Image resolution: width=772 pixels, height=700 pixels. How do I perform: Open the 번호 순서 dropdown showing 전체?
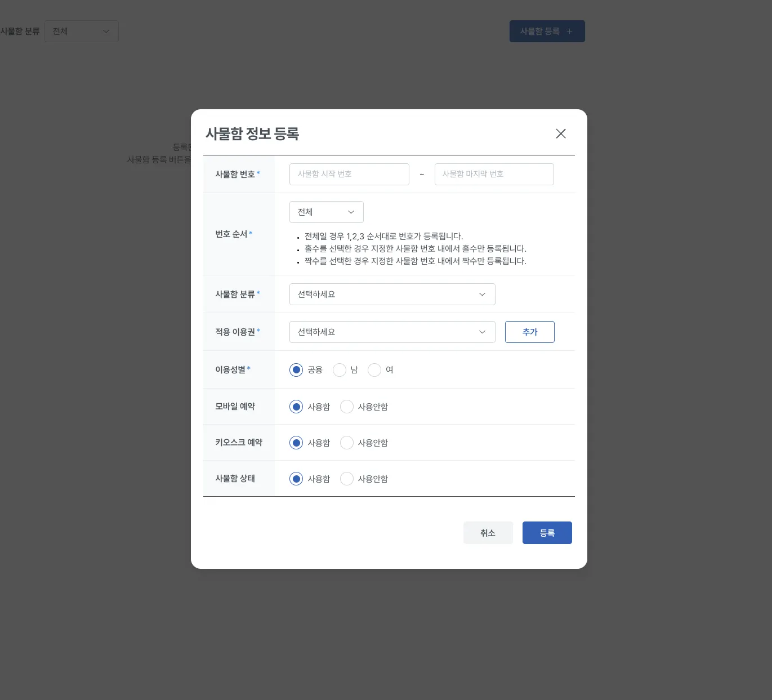pyautogui.click(x=327, y=212)
